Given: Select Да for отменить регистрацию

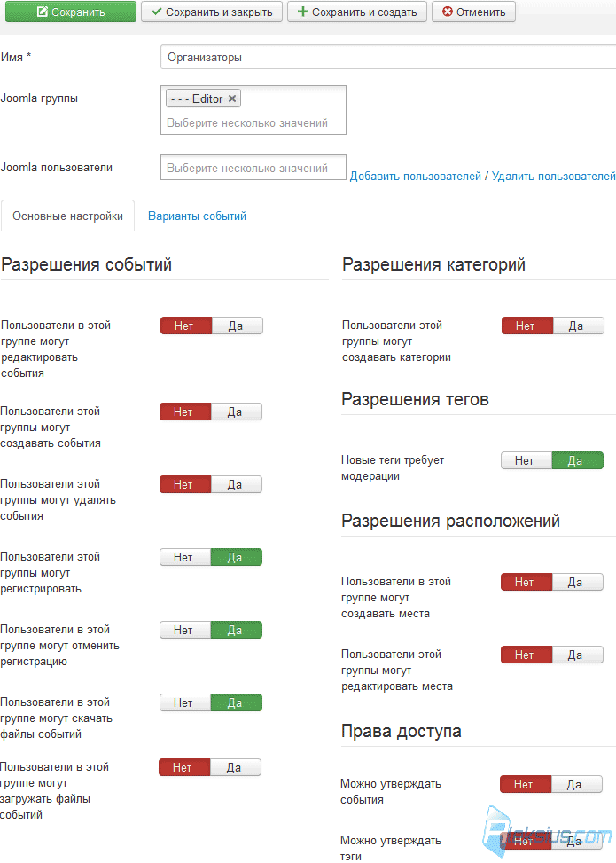Looking at the screenshot, I should pyautogui.click(x=237, y=630).
